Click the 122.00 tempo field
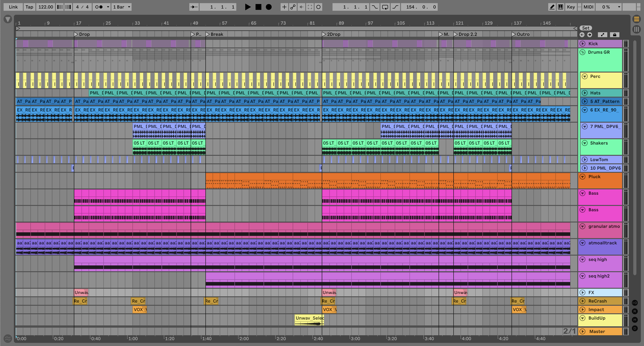Image resolution: width=644 pixels, height=346 pixels. [x=45, y=7]
